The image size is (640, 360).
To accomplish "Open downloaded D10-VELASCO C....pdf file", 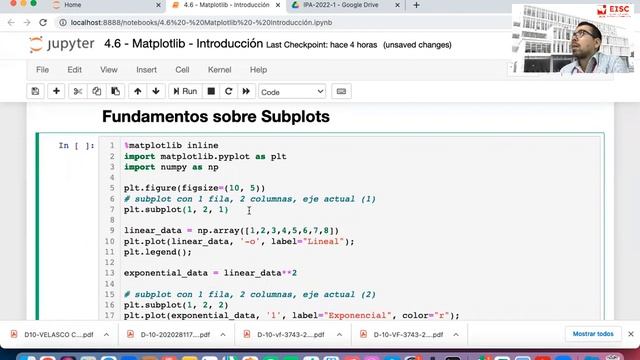I will tap(58, 334).
